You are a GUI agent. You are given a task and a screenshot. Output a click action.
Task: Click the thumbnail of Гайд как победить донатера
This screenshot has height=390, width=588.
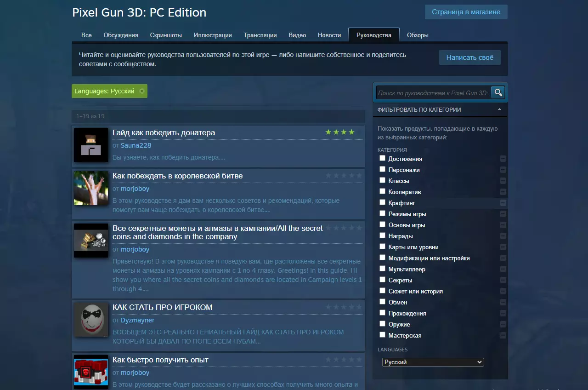click(91, 145)
